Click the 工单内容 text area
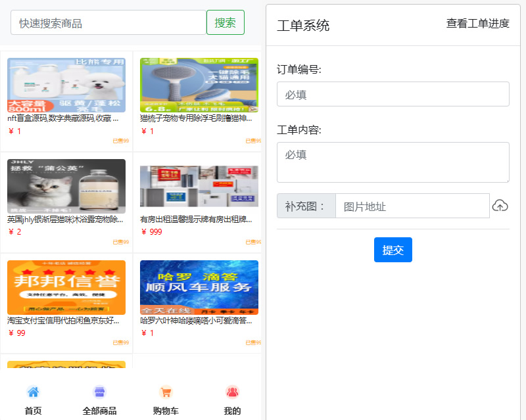Image resolution: width=526 pixels, height=420 pixels. coord(393,162)
